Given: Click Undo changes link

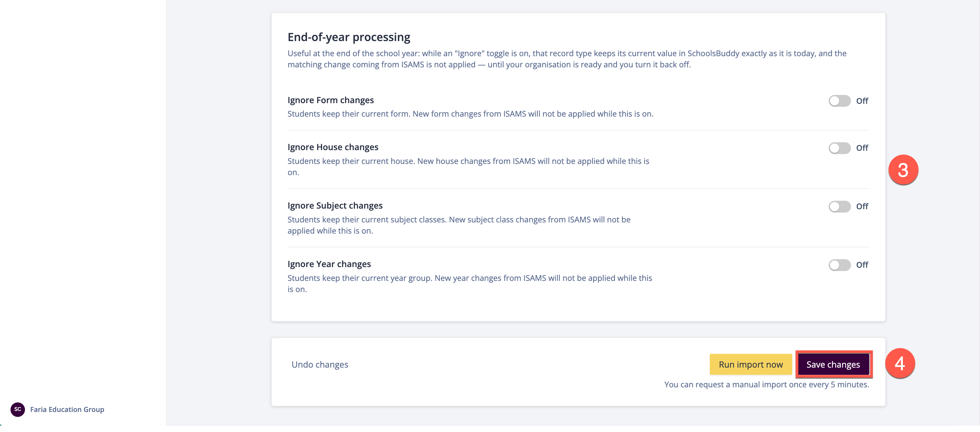Looking at the screenshot, I should click(319, 364).
